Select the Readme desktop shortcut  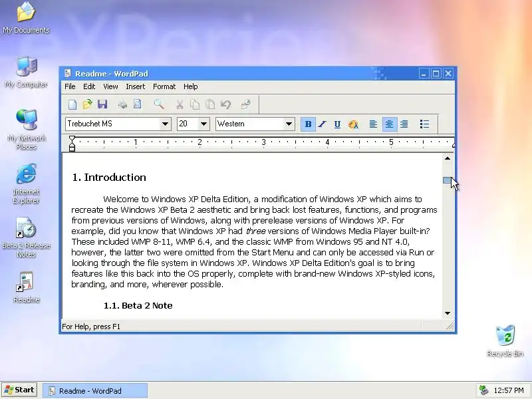tap(26, 287)
